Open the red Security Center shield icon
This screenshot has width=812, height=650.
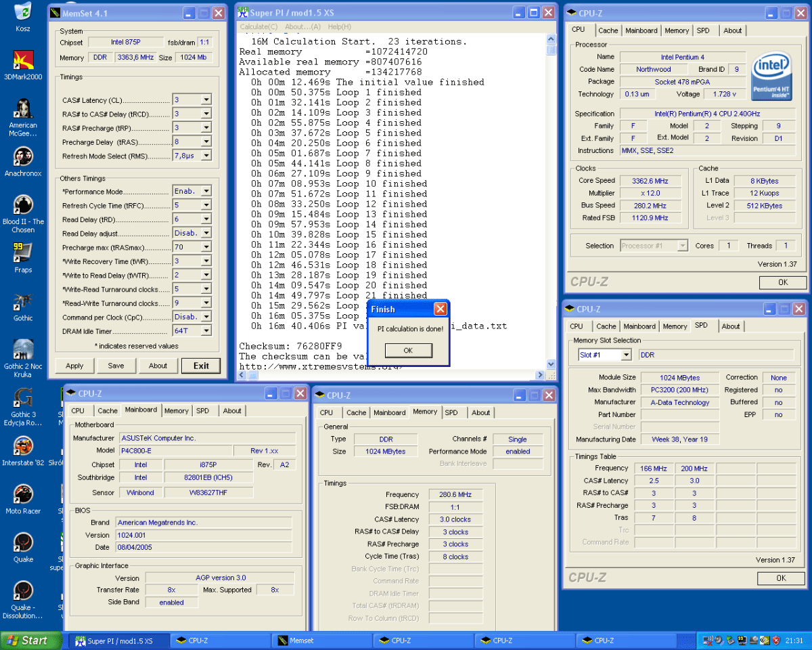(x=775, y=640)
